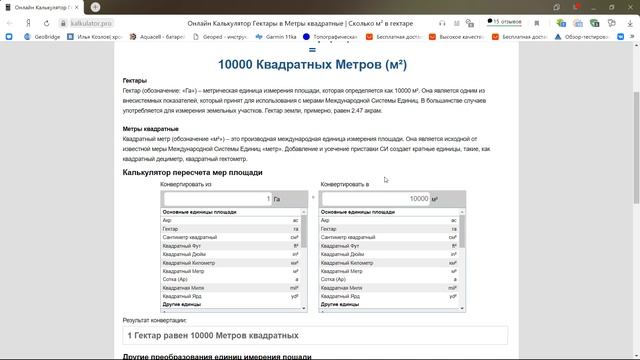Screen dimensions: 640x360
Task: Open the Geoped bookmark
Action: 220,37
